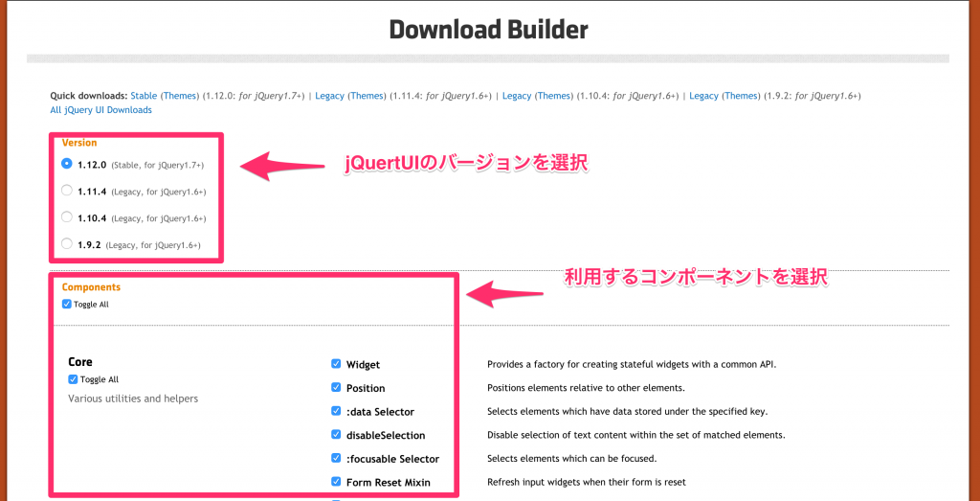Click the orange Version section label
980x501 pixels.
[79, 143]
